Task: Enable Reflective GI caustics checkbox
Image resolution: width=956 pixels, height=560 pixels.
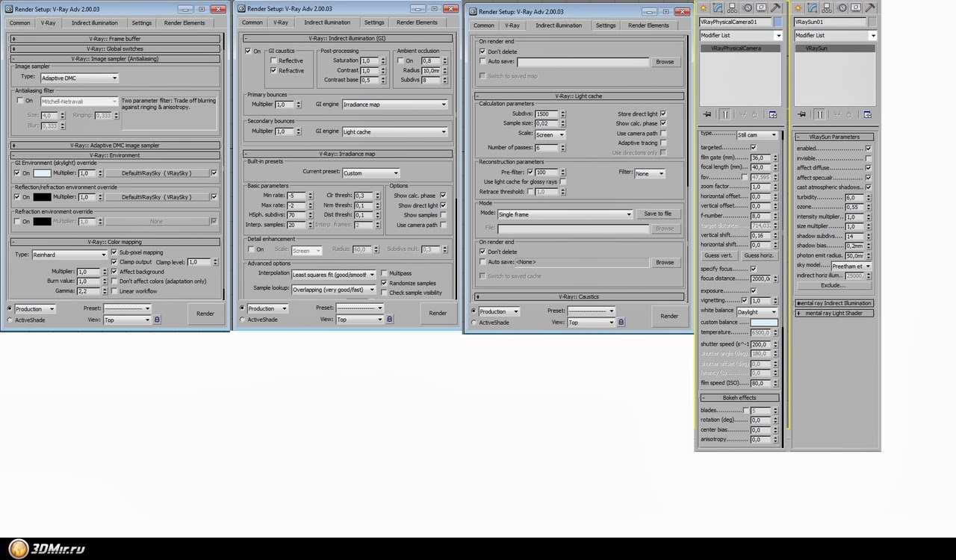Action: click(x=273, y=60)
